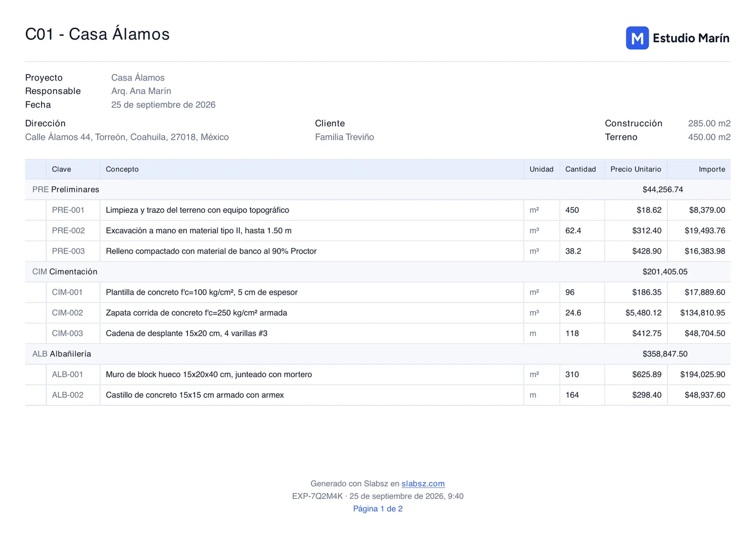Select the Clave column header
756x535 pixels.
coord(62,169)
